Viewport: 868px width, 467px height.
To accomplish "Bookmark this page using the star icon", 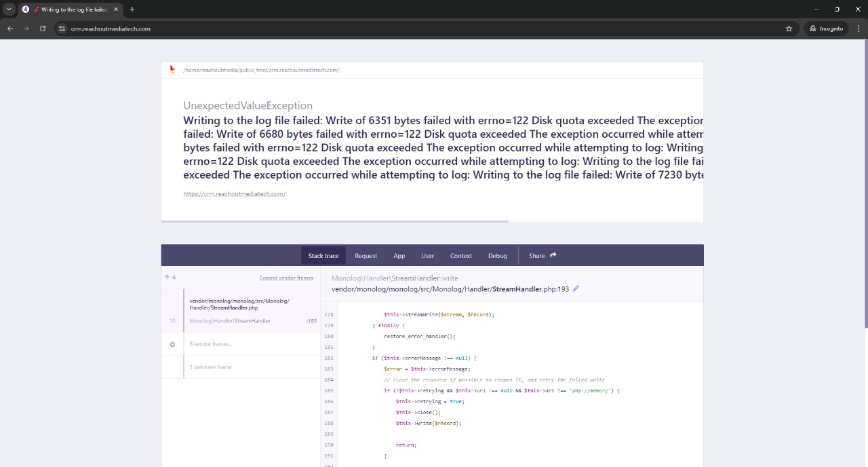I will (x=789, y=29).
